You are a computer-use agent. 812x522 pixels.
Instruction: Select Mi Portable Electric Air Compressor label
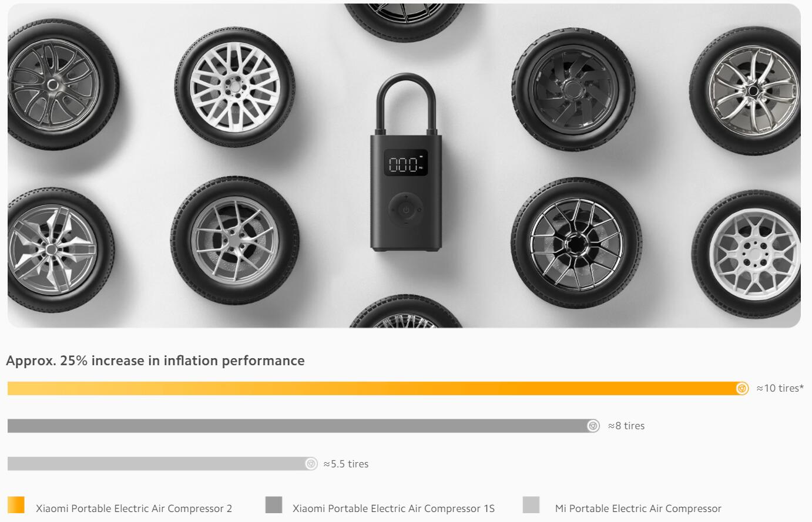click(x=638, y=508)
